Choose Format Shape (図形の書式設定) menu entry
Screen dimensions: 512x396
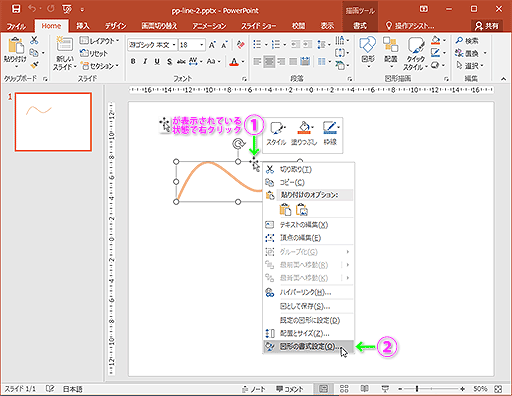(308, 347)
